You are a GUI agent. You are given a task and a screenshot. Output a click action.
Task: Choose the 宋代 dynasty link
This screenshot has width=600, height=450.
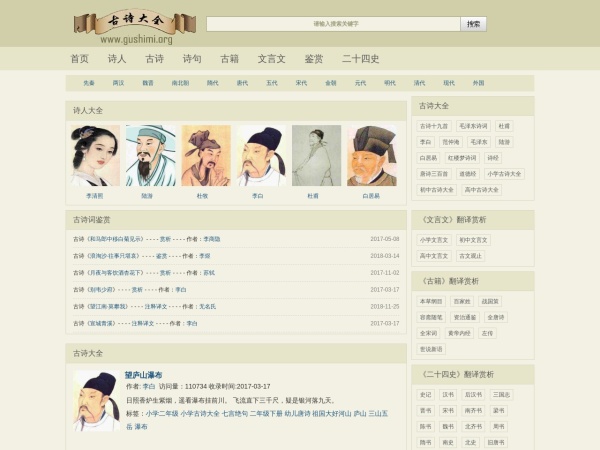click(x=301, y=83)
